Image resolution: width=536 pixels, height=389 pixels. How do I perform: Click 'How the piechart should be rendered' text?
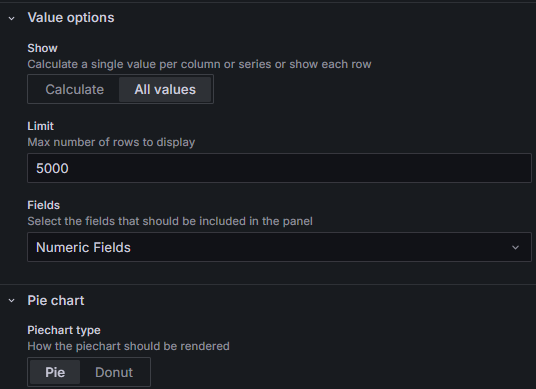(x=129, y=346)
